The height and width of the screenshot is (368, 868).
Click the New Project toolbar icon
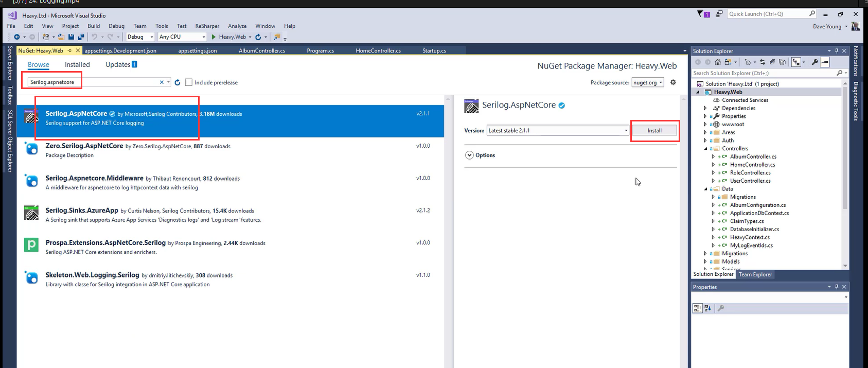point(46,37)
